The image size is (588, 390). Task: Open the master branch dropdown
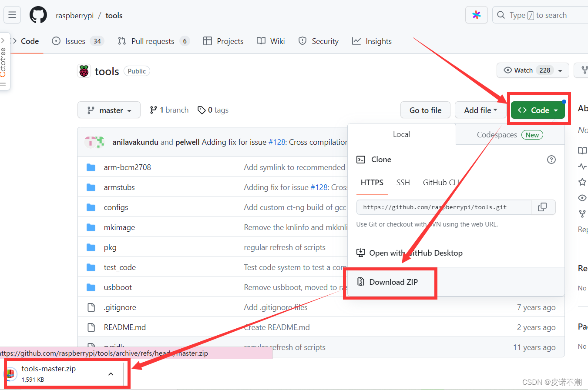coord(109,110)
